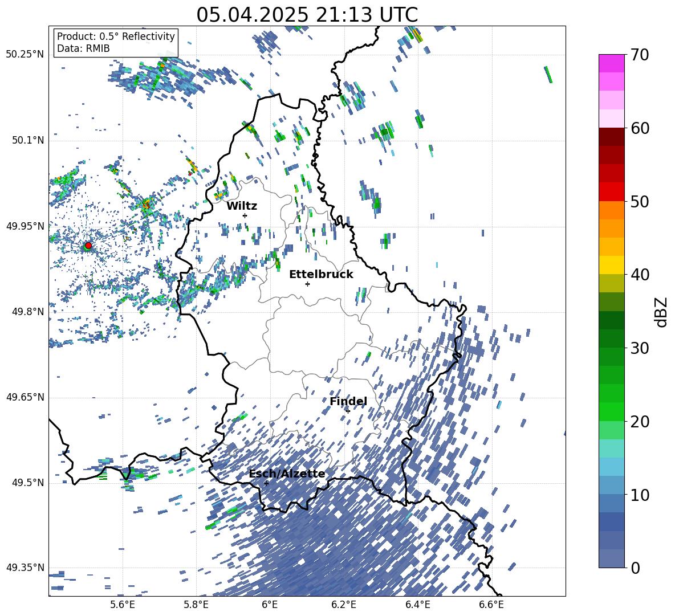The height and width of the screenshot is (616, 675).
Task: Click the 49.65°N latitude label
Action: coord(25,397)
